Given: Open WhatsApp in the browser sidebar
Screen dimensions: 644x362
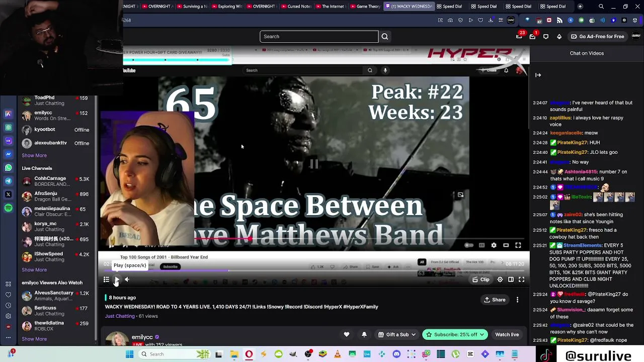Looking at the screenshot, I should (9, 167).
